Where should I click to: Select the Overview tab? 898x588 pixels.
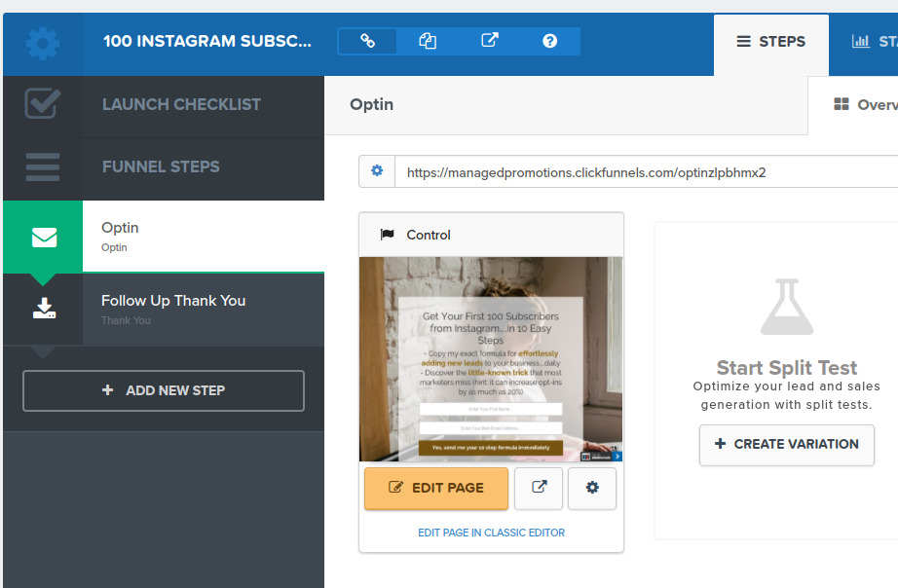coord(865,105)
